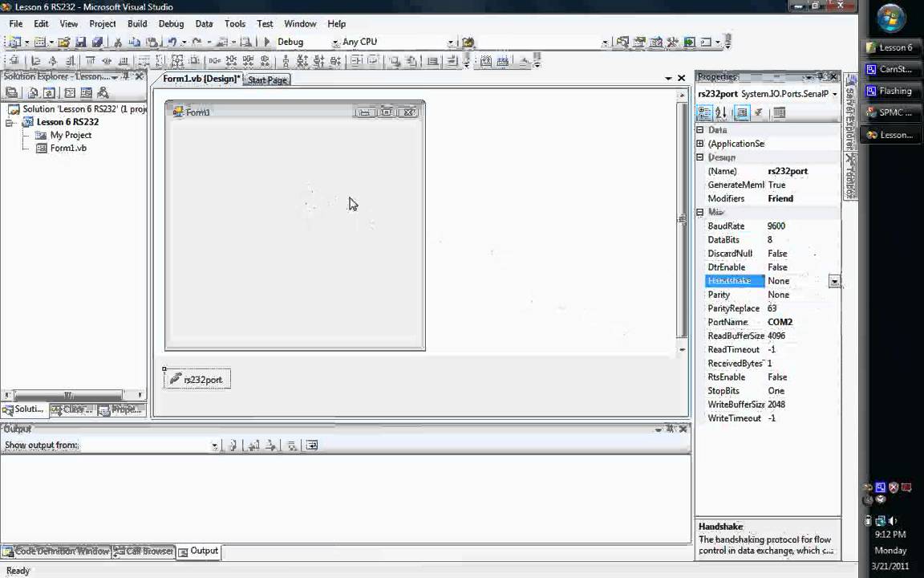Click the BaudRate value 9600
The width and height of the screenshot is (924, 578).
pos(776,226)
